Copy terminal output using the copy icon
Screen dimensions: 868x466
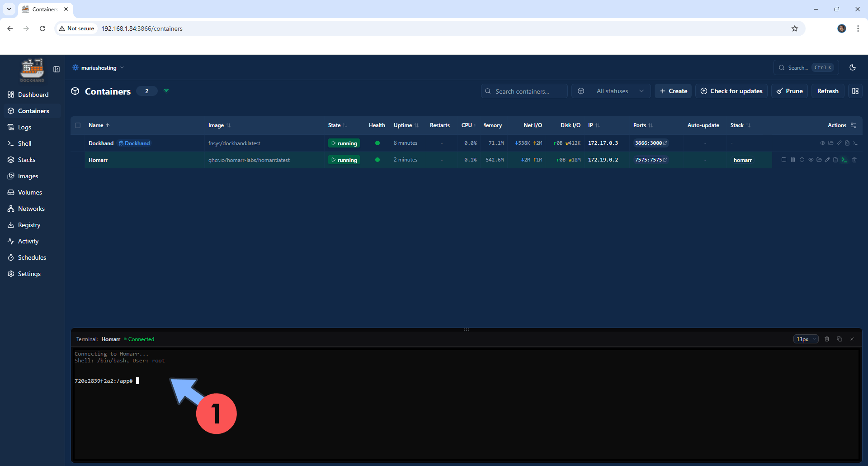pyautogui.click(x=840, y=339)
